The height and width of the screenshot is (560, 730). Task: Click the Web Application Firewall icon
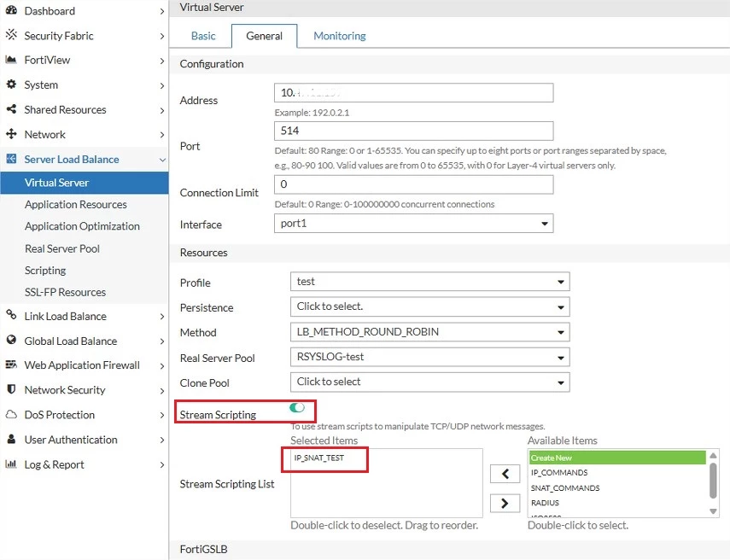[x=11, y=365]
